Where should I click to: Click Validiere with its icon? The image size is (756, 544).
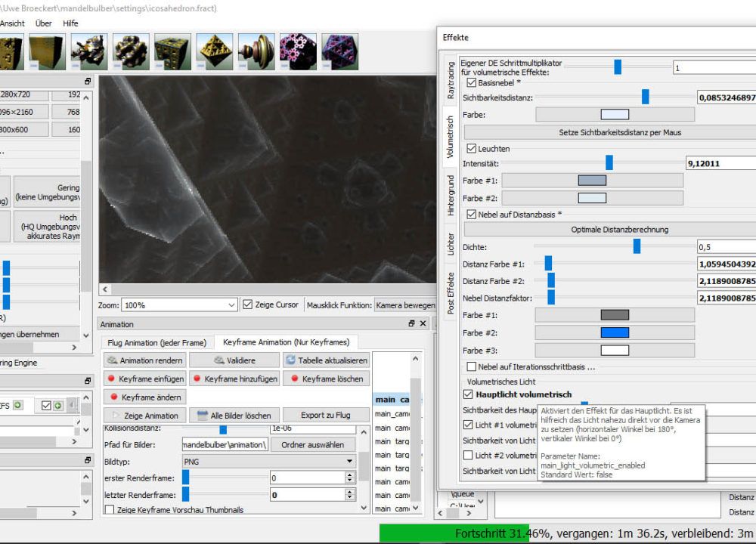tap(234, 360)
